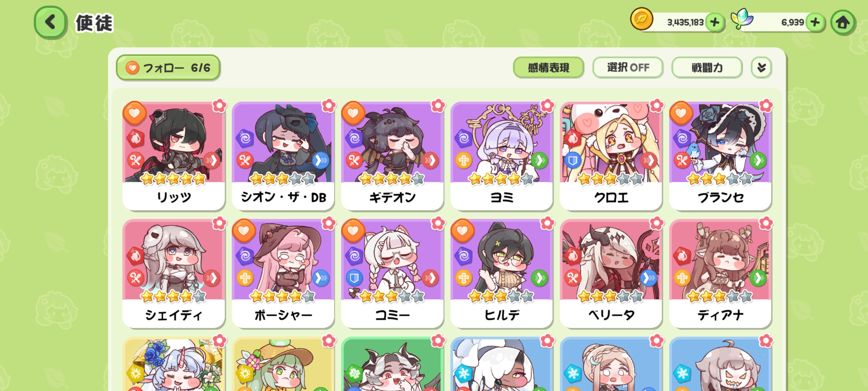Tap the gold coin currency icon
The width and height of the screenshot is (868, 391).
642,19
